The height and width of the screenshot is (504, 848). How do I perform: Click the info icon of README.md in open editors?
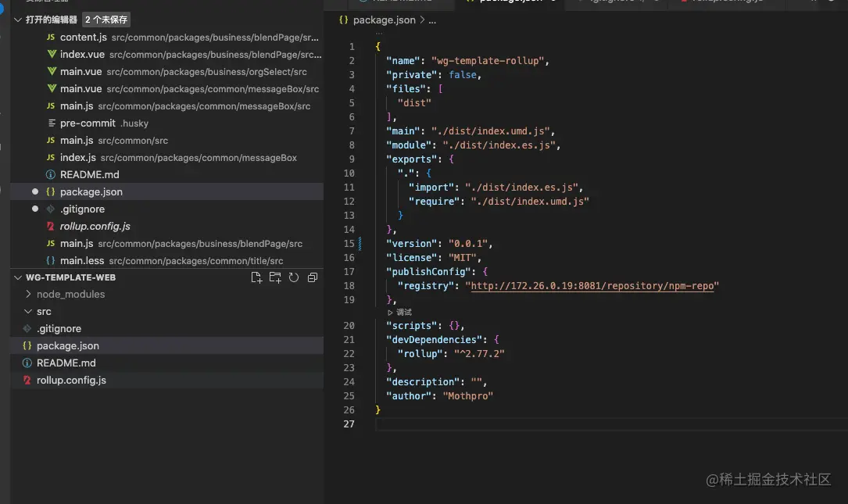(x=50, y=175)
